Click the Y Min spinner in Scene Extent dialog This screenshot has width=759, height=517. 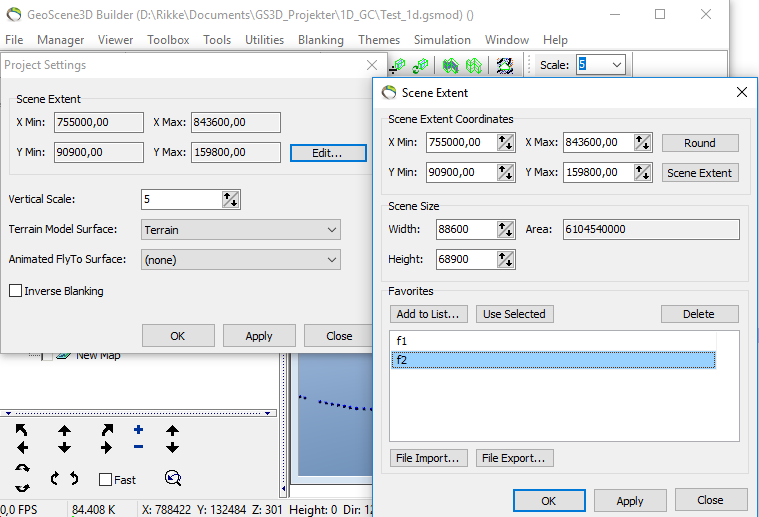[x=505, y=172]
